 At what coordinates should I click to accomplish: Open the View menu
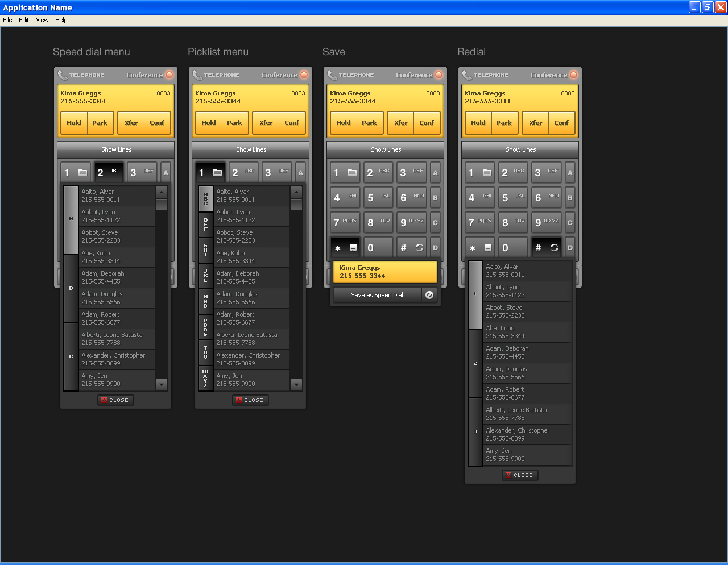(42, 20)
